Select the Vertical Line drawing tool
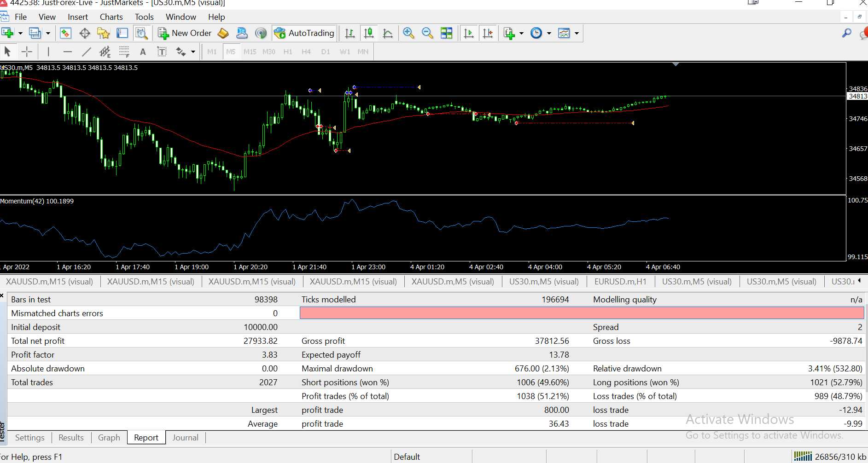Screen dimensions: 868x463 (48, 52)
